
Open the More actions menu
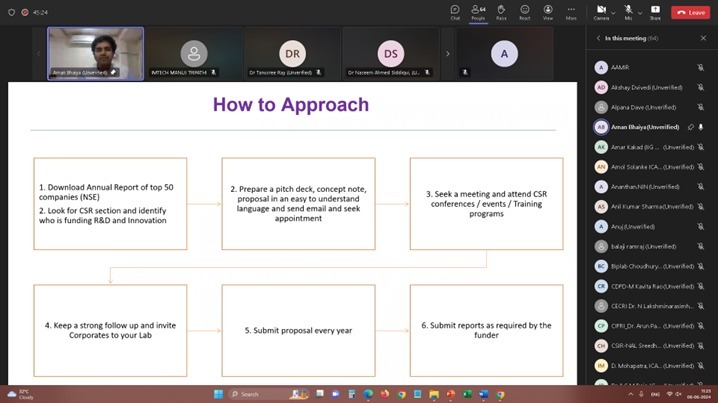click(x=571, y=11)
